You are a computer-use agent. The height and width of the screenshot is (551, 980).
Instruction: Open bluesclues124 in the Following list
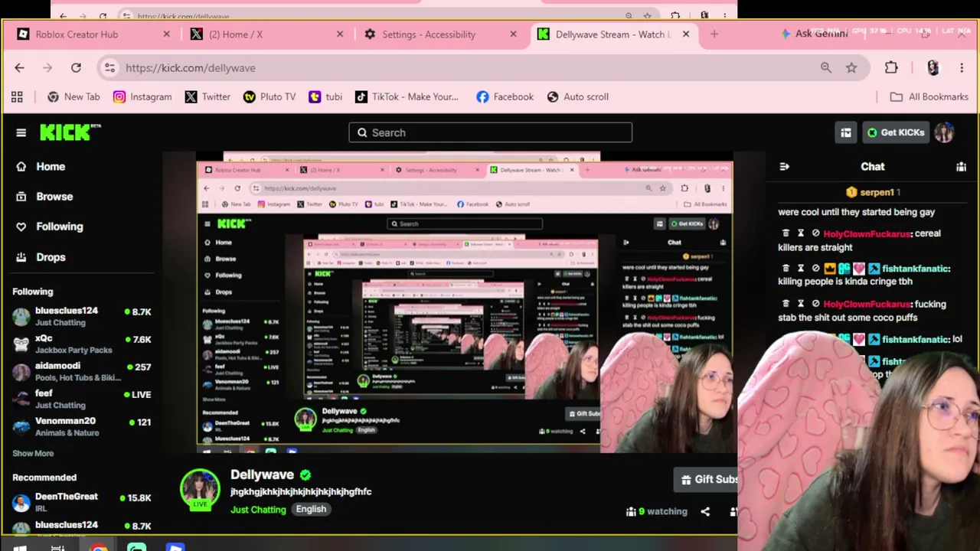82,317
